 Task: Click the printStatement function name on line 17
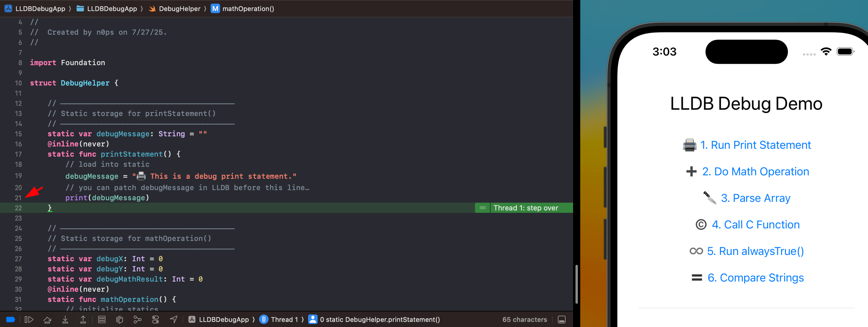tap(132, 154)
